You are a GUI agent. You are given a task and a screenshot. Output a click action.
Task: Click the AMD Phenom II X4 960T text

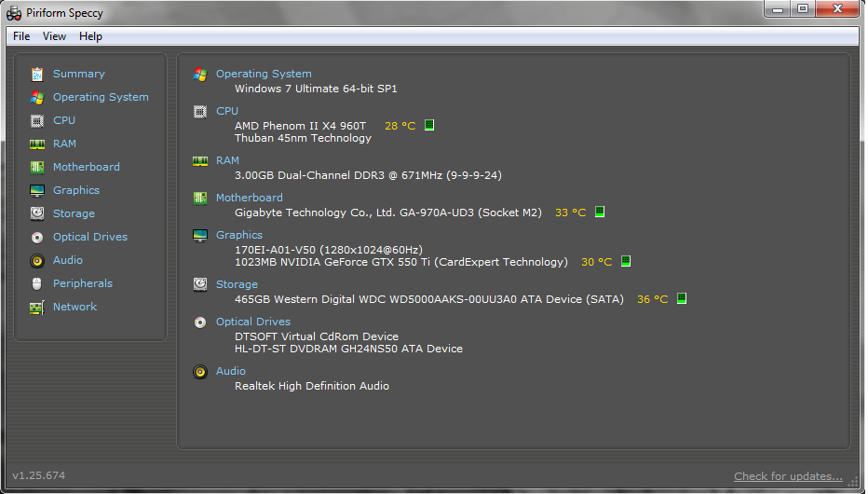coord(300,126)
